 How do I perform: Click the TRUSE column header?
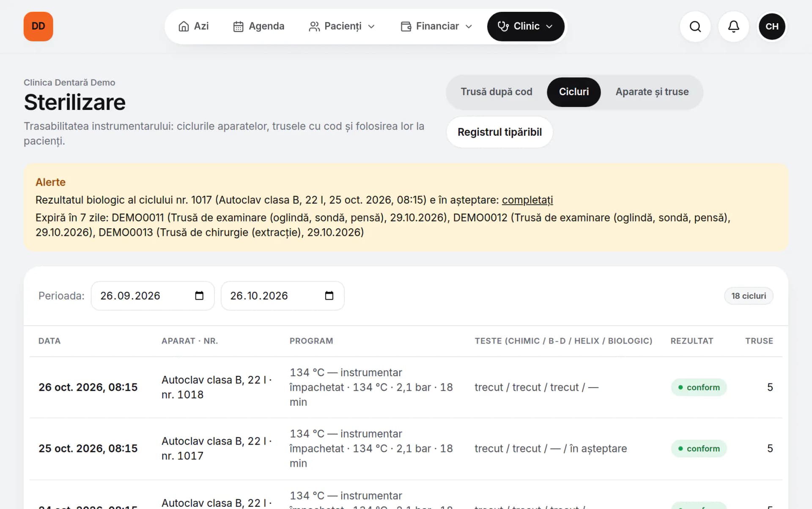click(x=759, y=341)
